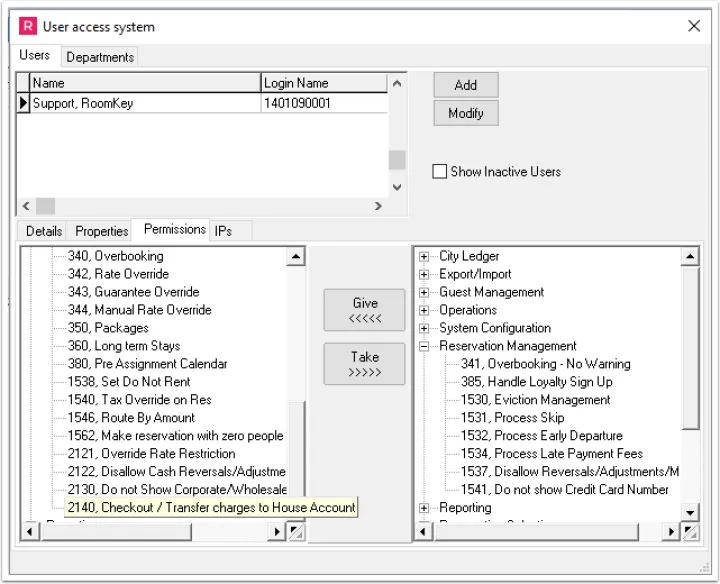Click the row selector arrow beside Support, RoomKey
Viewport: 720px width, 584px height.
pos(24,103)
